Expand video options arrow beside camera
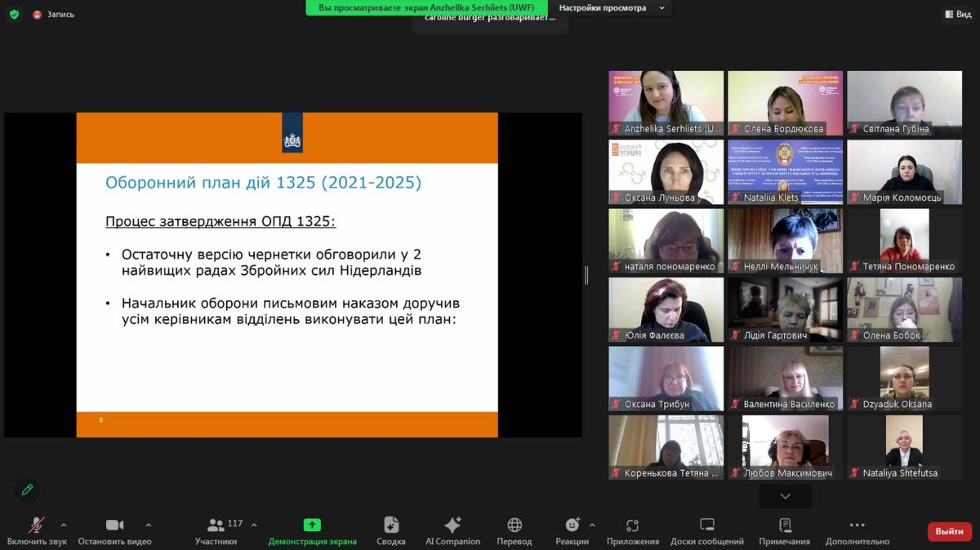980x550 pixels. 148,525
